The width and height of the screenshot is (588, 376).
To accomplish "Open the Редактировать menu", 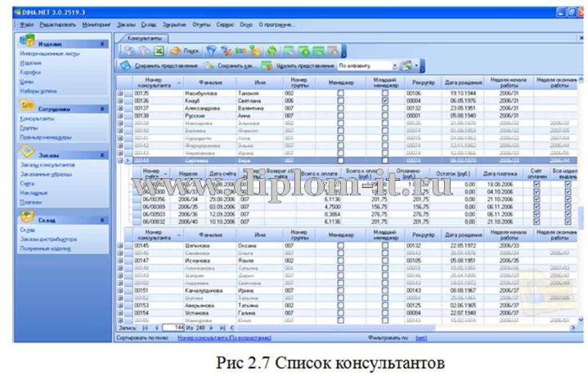I will [x=58, y=25].
